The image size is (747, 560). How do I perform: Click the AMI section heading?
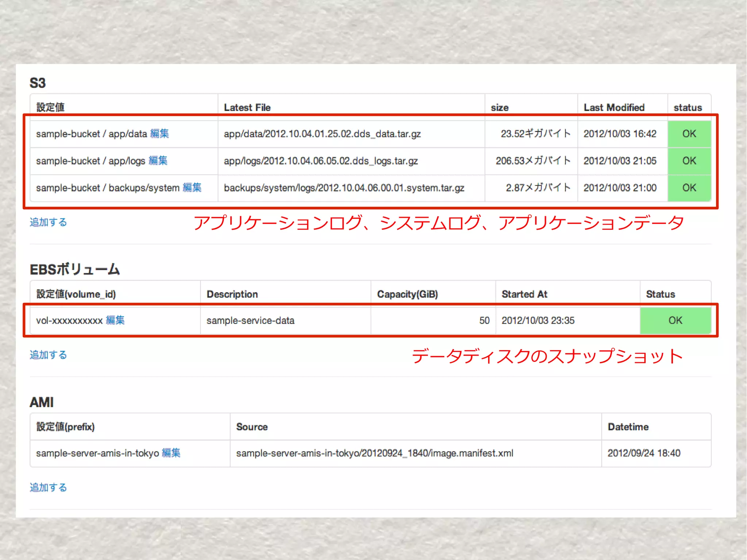point(42,402)
